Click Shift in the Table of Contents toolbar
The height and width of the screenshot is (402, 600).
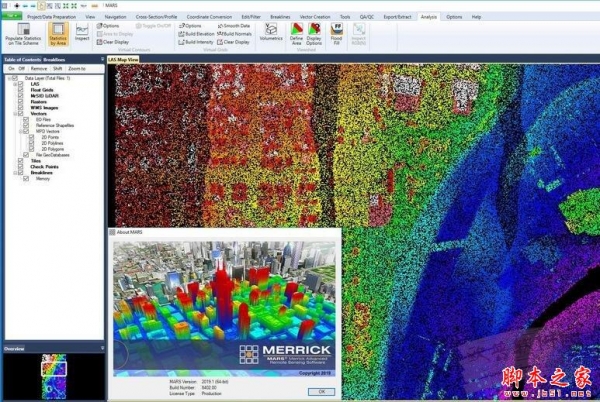pyautogui.click(x=57, y=68)
